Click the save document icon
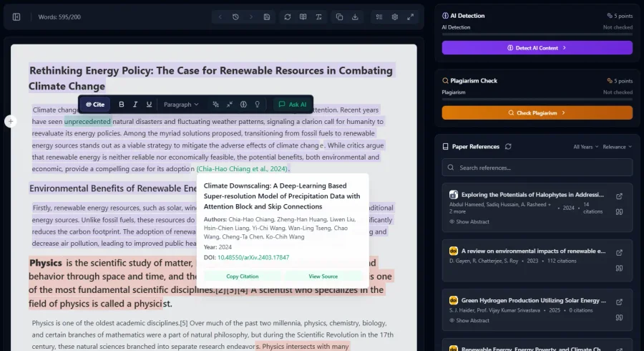The width and height of the screenshot is (644, 351). click(x=267, y=16)
